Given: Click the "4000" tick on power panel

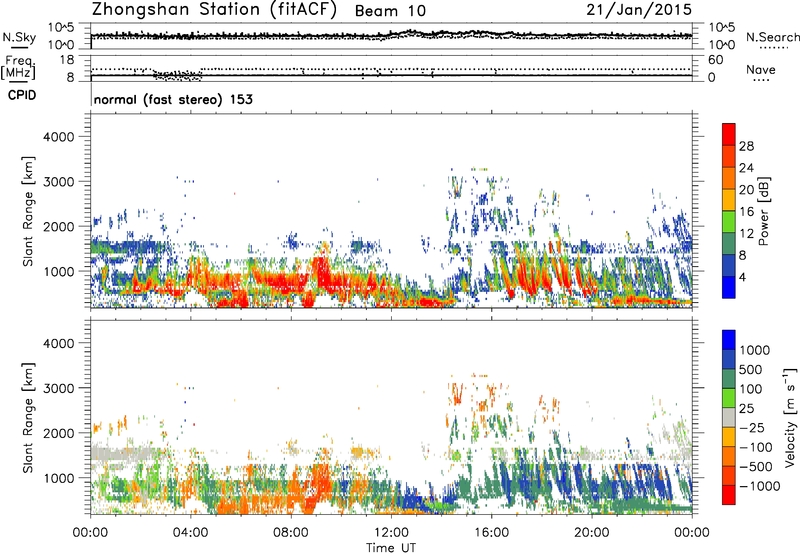Looking at the screenshot, I should click(58, 137).
